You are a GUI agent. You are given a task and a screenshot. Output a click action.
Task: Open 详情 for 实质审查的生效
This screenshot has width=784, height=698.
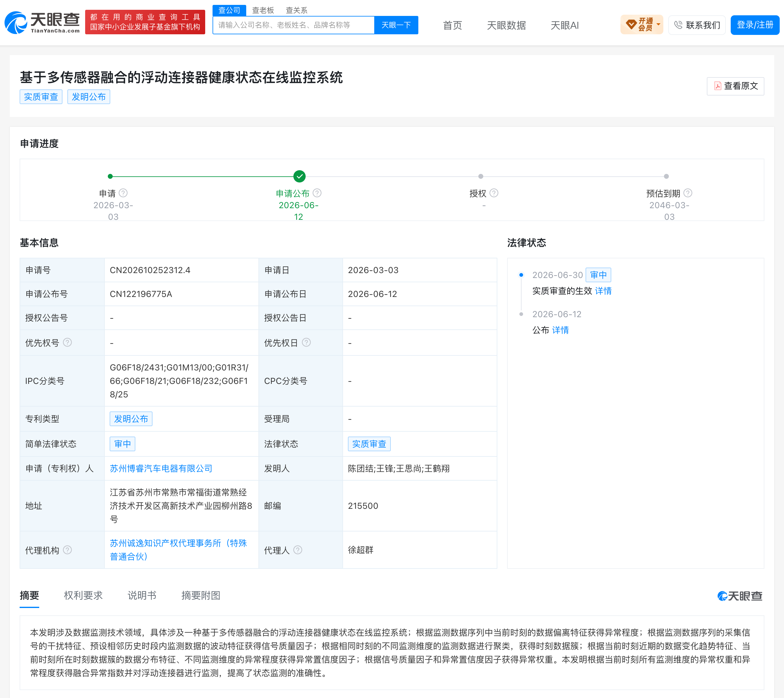[603, 291]
